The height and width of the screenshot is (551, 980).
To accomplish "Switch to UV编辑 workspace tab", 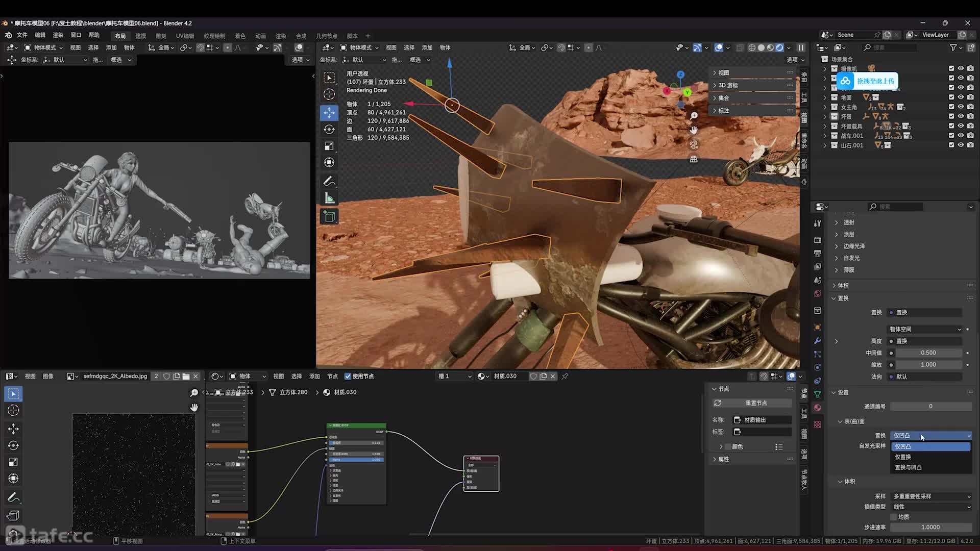I will click(185, 36).
